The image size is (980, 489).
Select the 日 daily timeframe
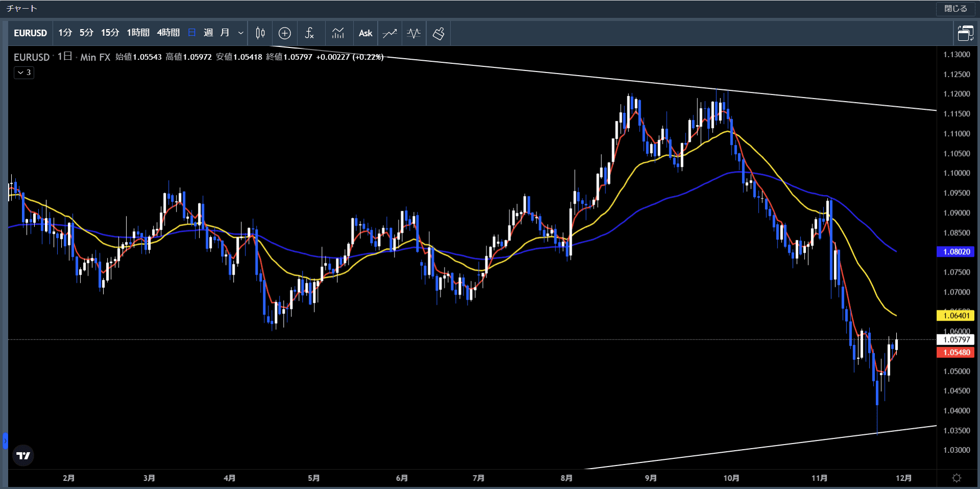[x=192, y=33]
